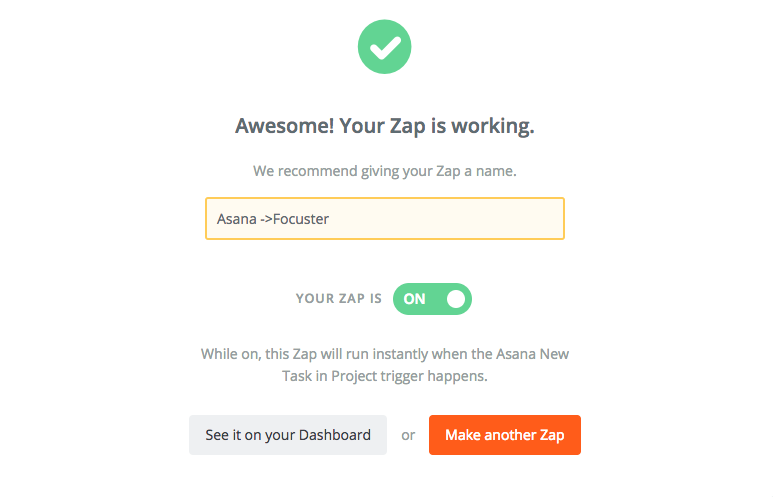Open the orange Make another Zap button
The image size is (773, 497).
pos(505,435)
